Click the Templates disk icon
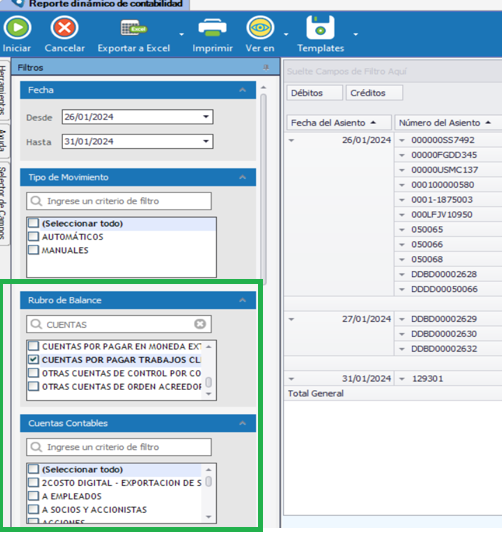The height and width of the screenshot is (541, 502). (x=321, y=27)
